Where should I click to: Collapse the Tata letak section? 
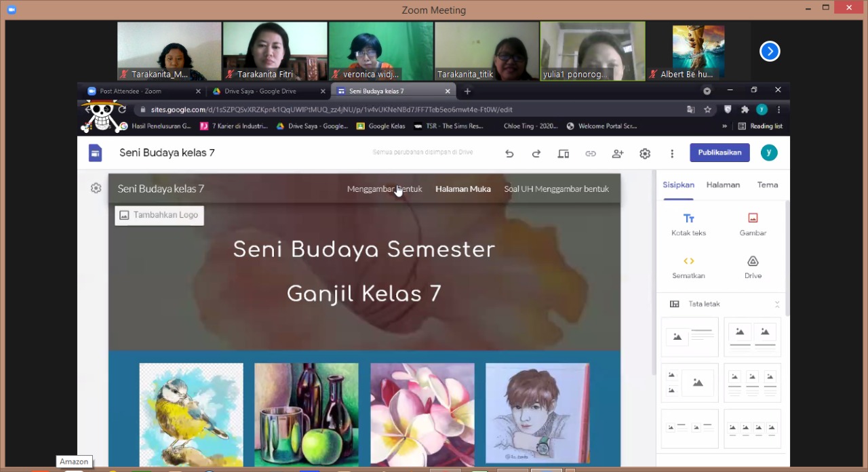tap(777, 304)
